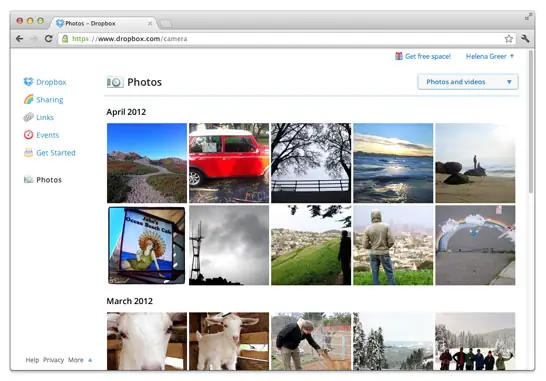Open the Help link in the footer

[x=32, y=360]
